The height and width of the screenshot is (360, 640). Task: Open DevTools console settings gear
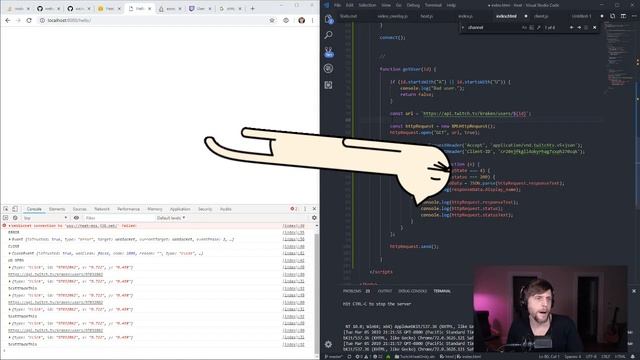coord(314,218)
